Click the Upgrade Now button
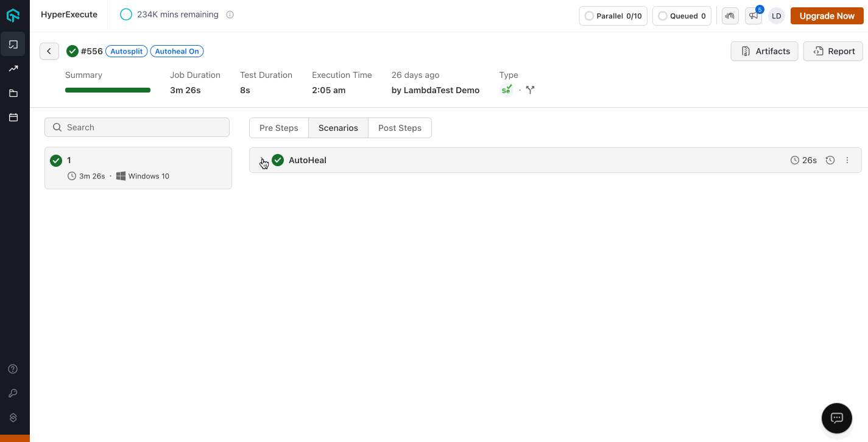 point(827,16)
